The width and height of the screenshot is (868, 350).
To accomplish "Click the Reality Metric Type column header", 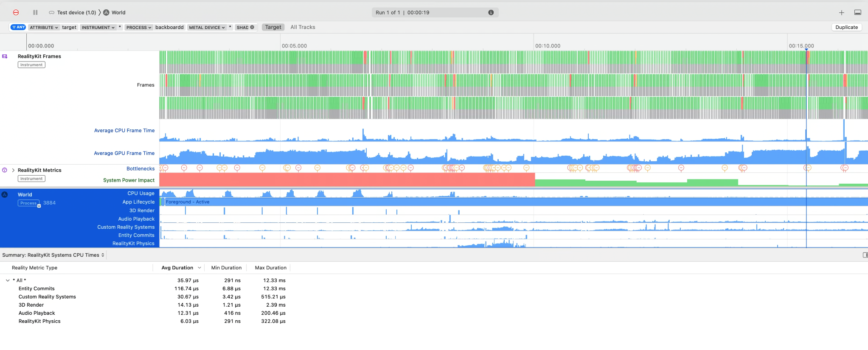I will pyautogui.click(x=34, y=268).
